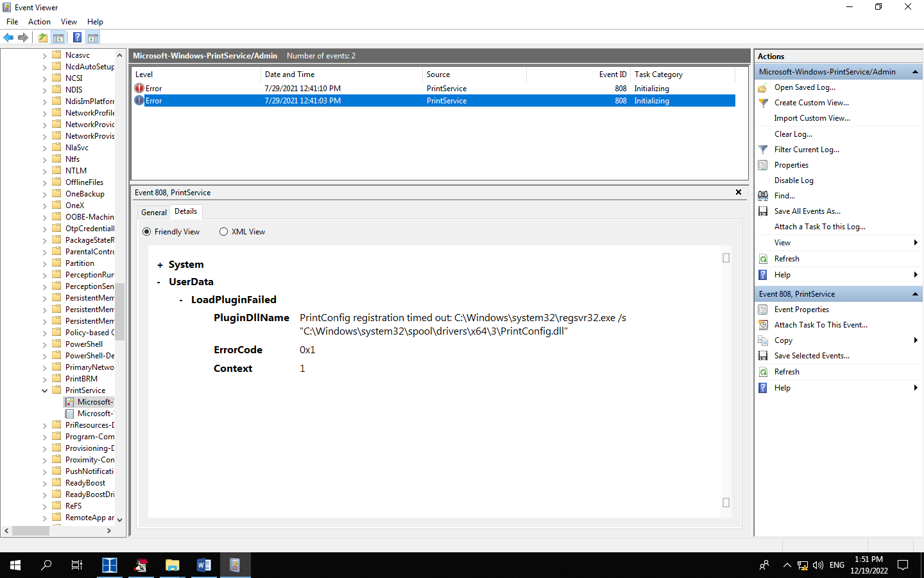924x578 pixels.
Task: Switch to the Details tab
Action: tap(186, 211)
